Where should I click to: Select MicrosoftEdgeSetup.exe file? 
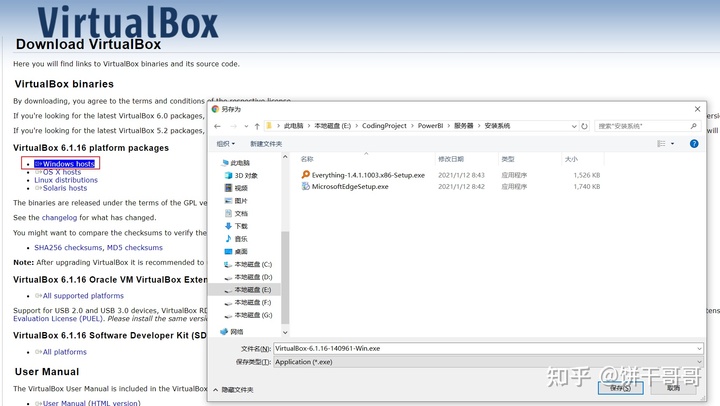345,186
